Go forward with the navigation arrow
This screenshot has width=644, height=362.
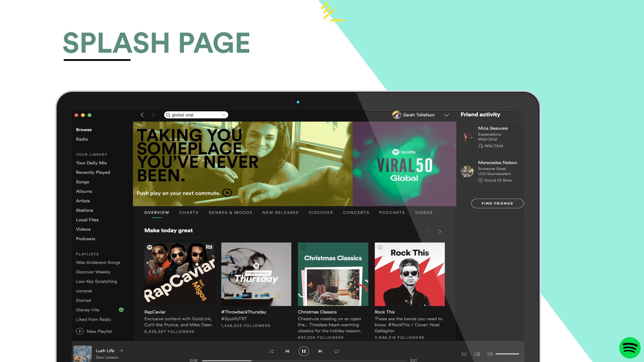coord(153,115)
